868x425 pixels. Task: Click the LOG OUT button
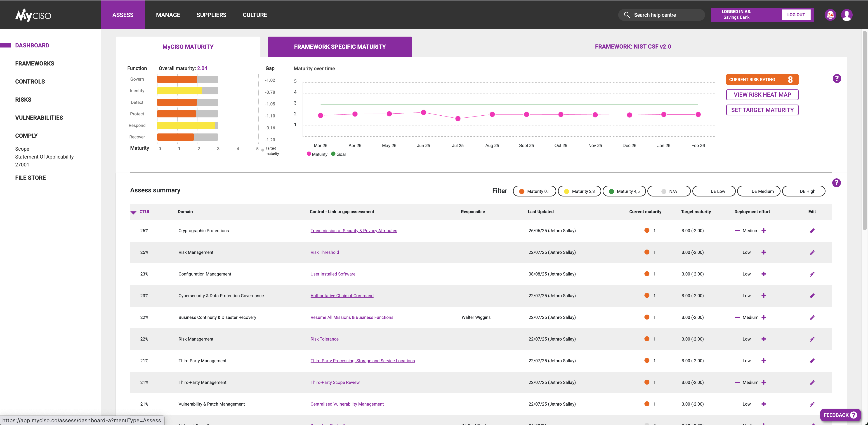pyautogui.click(x=796, y=15)
